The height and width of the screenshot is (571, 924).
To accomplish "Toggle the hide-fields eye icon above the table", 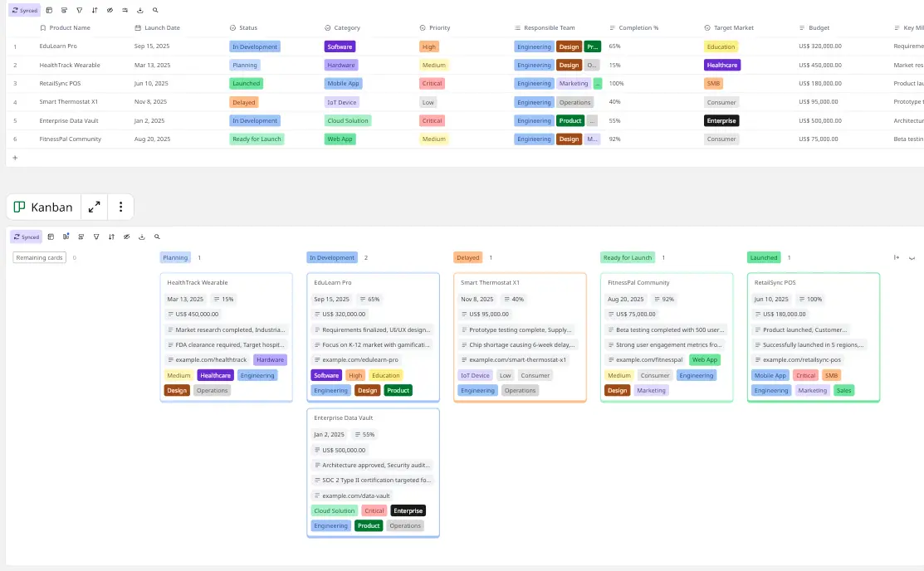I will pyautogui.click(x=110, y=9).
